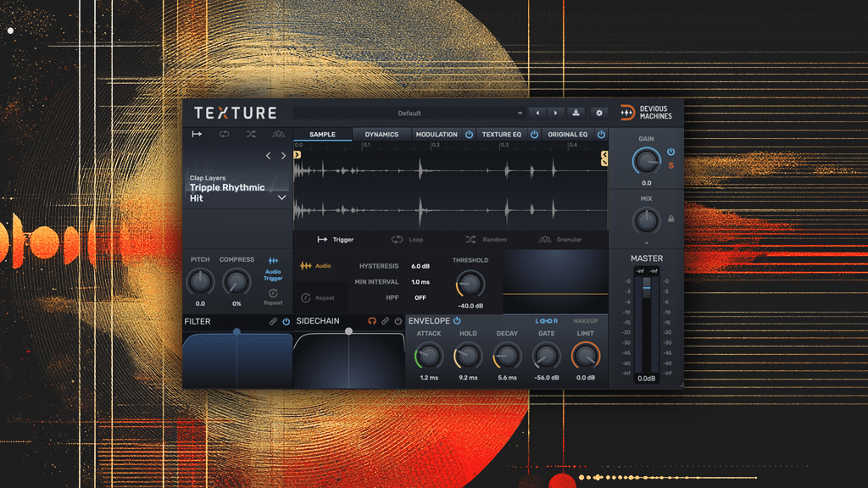868x488 pixels.
Task: Toggle the L/R stereo link in Envelope
Action: [x=547, y=321]
